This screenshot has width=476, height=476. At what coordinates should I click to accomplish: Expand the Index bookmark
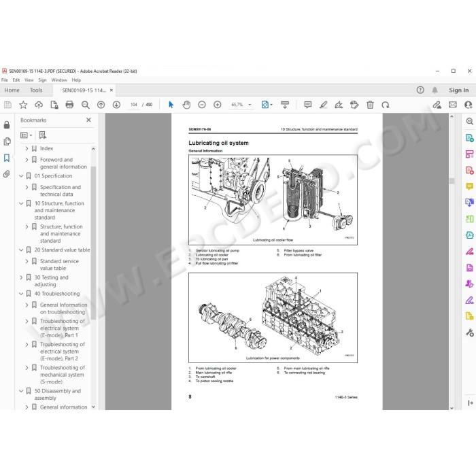pos(27,148)
